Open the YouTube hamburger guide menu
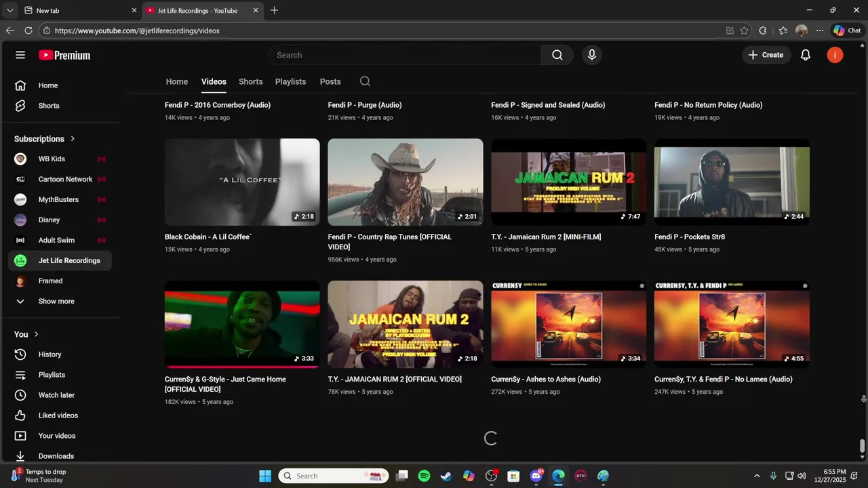Viewport: 868px width, 488px height. click(20, 55)
